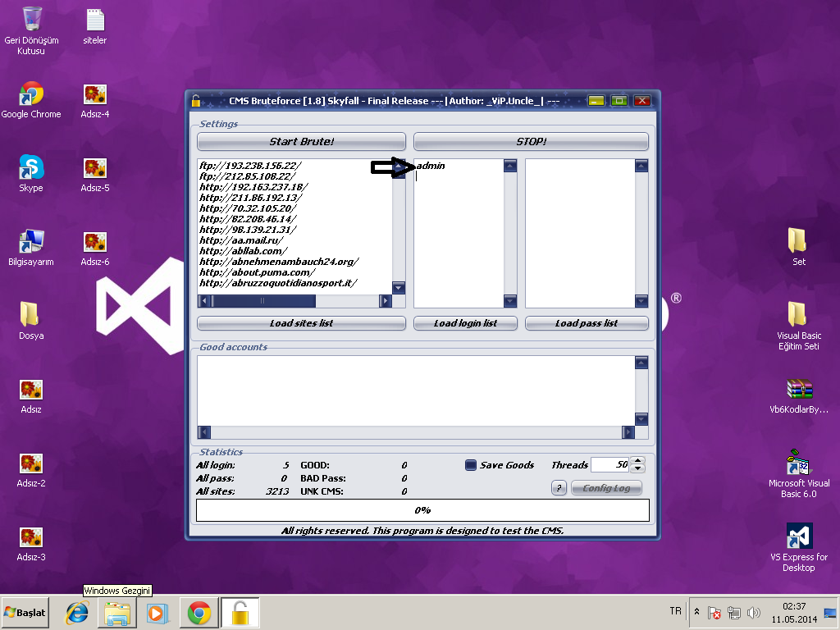Click Load sites list button
Viewport: 840px width, 630px height.
301,323
